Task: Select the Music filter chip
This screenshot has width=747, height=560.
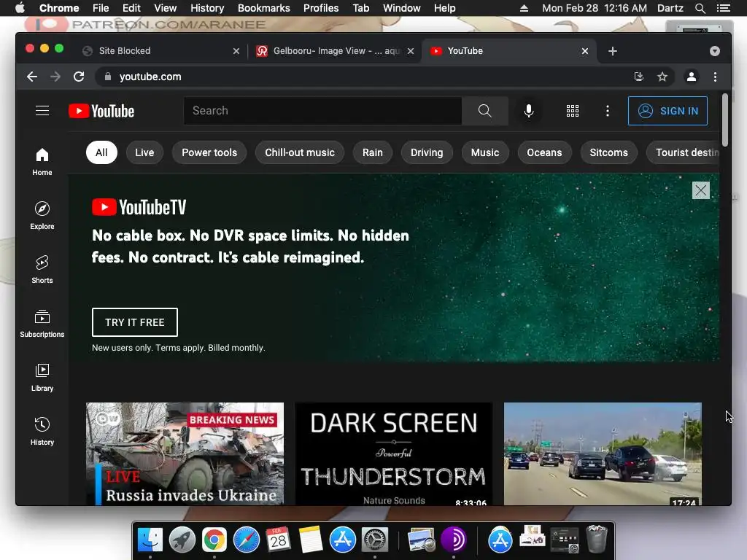Action: point(485,152)
